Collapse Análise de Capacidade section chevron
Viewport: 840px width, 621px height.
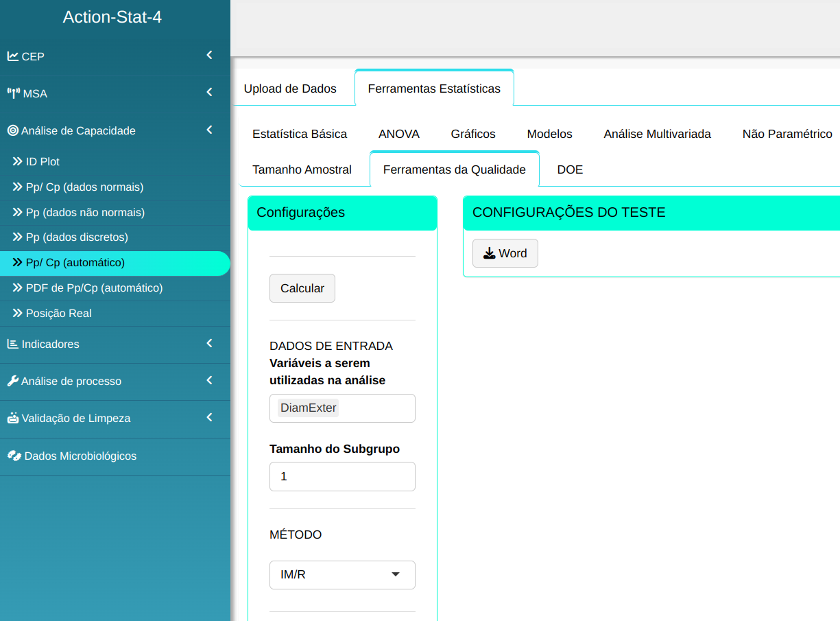[209, 130]
